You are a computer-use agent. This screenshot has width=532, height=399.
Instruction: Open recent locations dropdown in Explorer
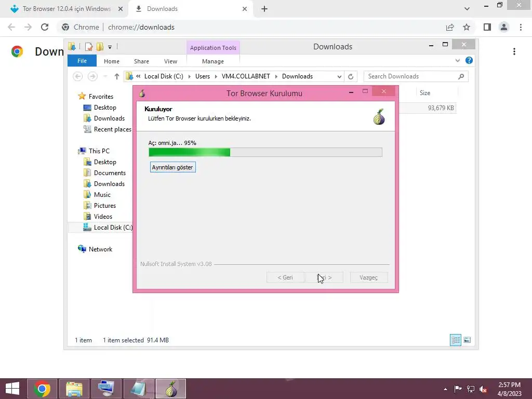click(x=105, y=76)
